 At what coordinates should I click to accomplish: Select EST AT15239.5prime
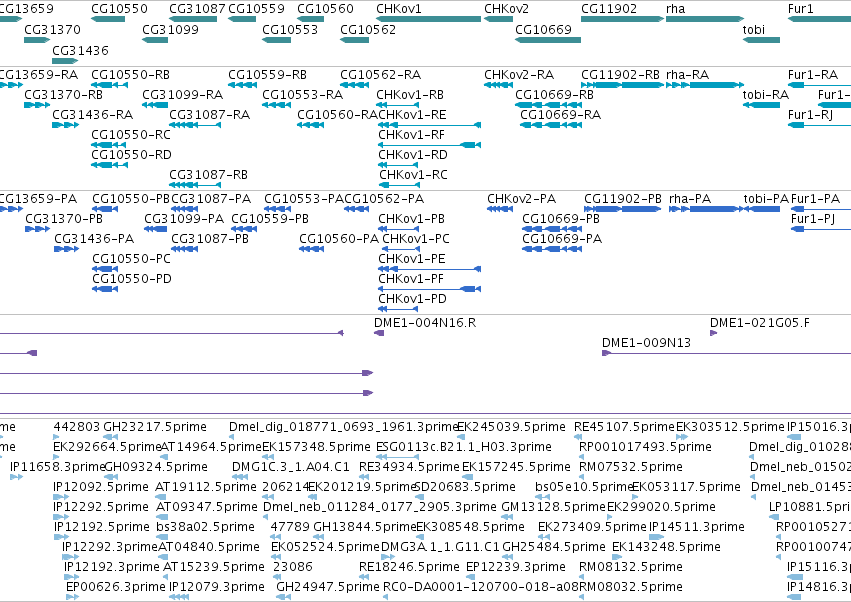point(214,567)
